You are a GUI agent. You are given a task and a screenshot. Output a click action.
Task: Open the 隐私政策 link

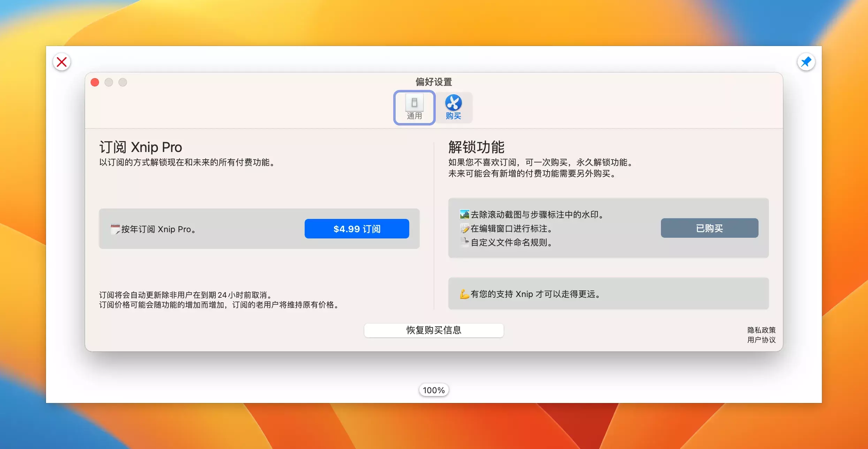click(761, 330)
